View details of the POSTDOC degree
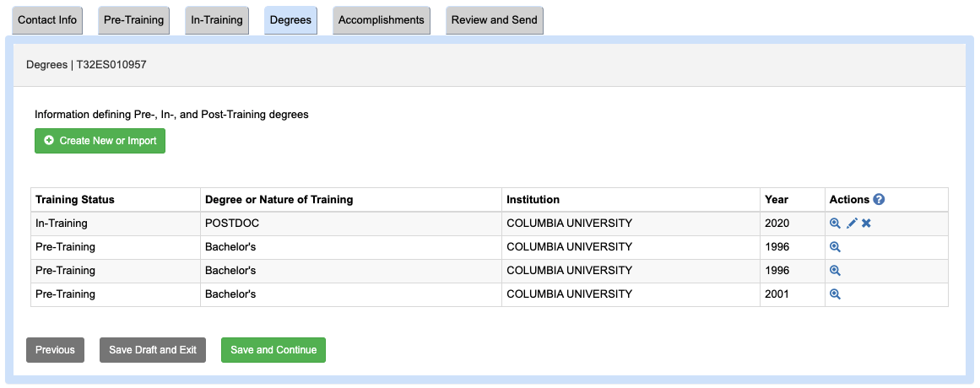Image resolution: width=980 pixels, height=388 pixels. [835, 224]
